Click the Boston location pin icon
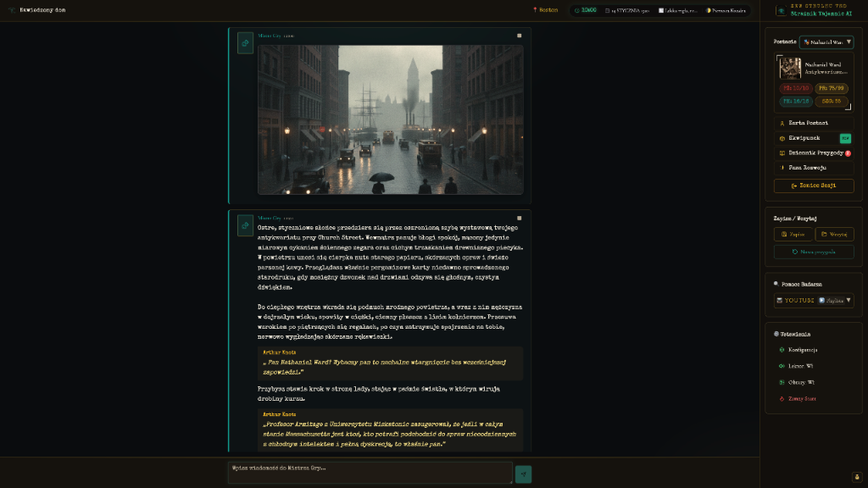This screenshot has height=488, width=868. (535, 10)
